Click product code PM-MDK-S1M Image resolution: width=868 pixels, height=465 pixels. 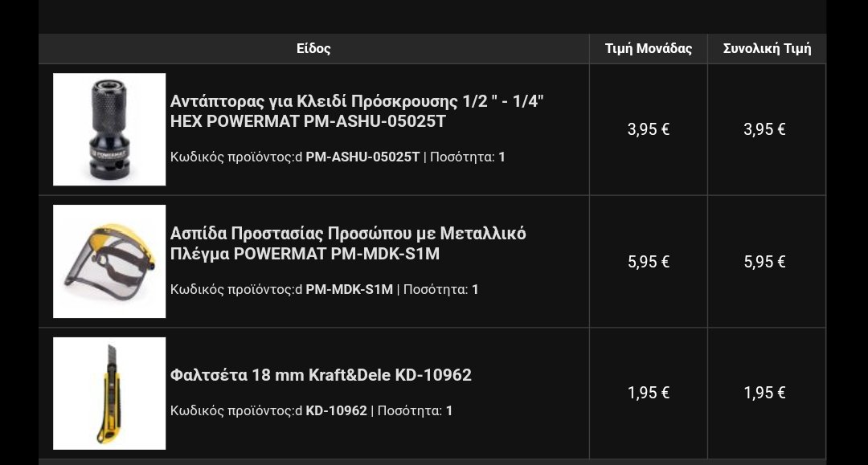tap(350, 289)
